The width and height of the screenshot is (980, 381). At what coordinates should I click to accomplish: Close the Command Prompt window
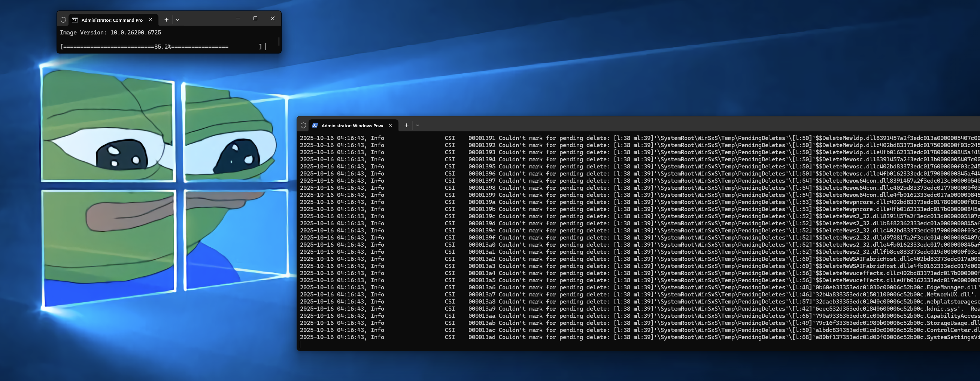tap(272, 18)
